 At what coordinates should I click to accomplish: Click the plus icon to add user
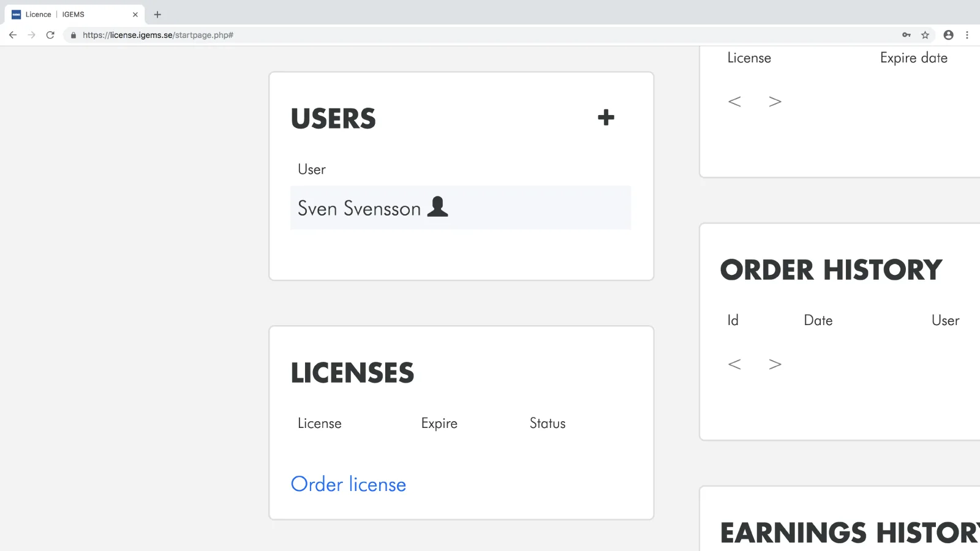606,118
